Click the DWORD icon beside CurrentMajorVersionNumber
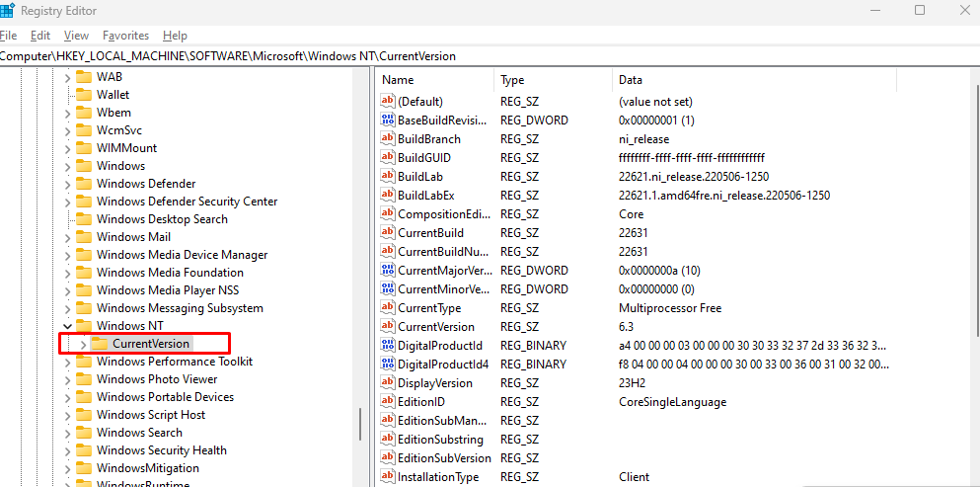The height and width of the screenshot is (487, 980). click(388, 270)
